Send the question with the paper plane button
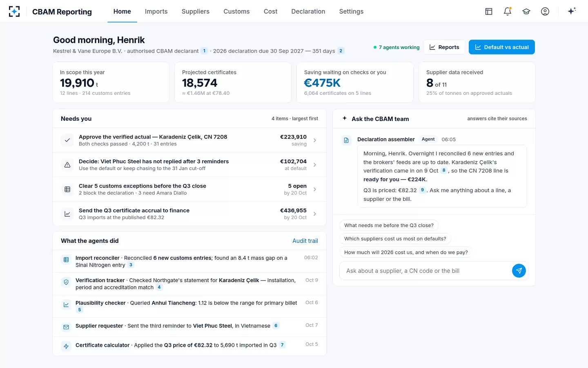This screenshot has height=368, width=588. [519, 271]
